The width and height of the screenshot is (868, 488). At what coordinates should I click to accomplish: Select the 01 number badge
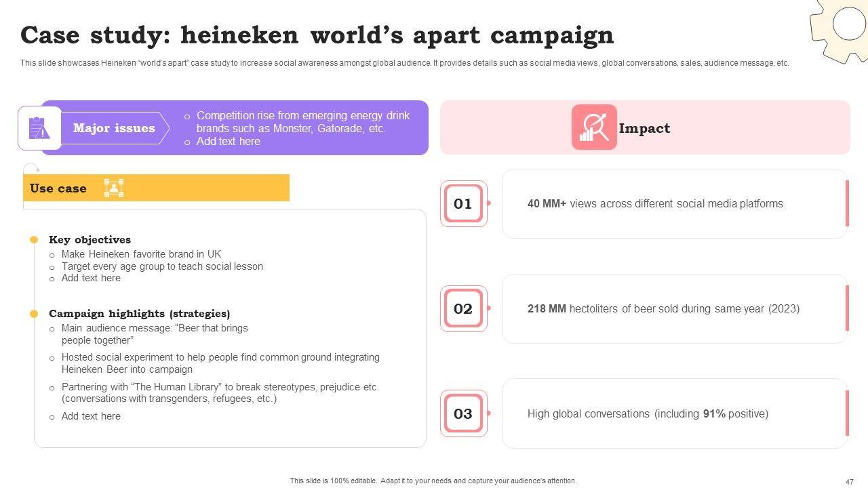click(x=463, y=203)
